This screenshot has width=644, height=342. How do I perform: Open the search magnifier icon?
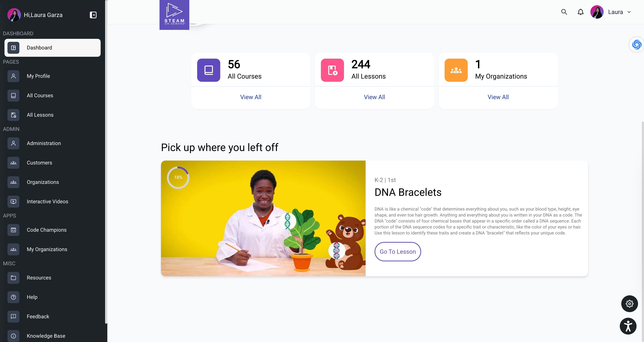[x=564, y=12]
